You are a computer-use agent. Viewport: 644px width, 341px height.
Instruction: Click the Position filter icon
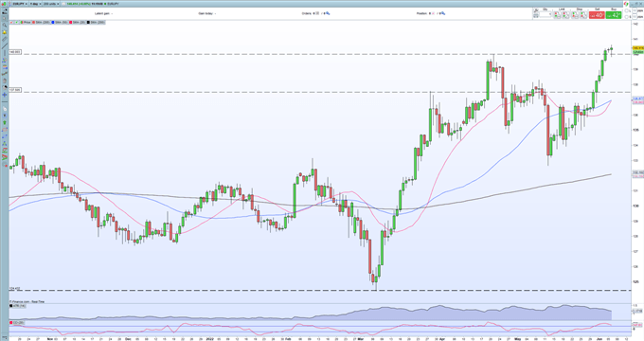coord(443,13)
